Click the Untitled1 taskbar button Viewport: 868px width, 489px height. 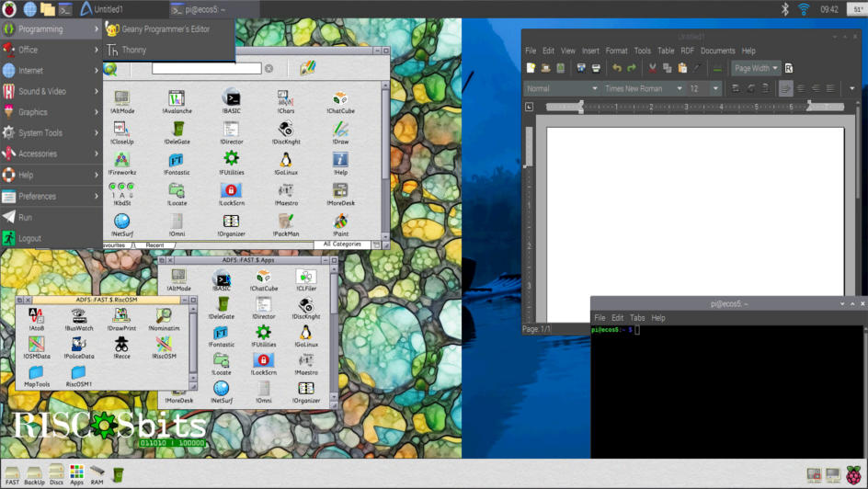122,9
